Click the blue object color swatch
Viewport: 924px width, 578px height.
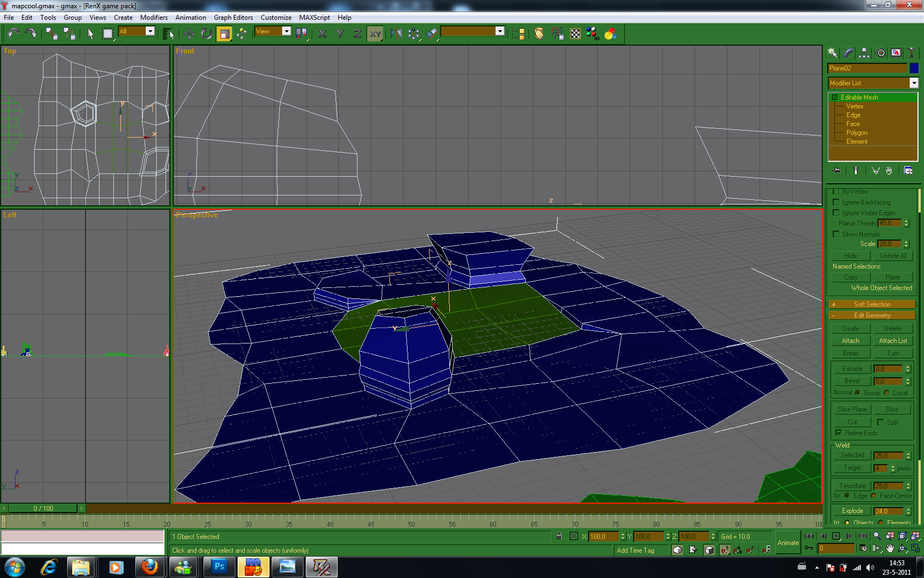[x=914, y=68]
